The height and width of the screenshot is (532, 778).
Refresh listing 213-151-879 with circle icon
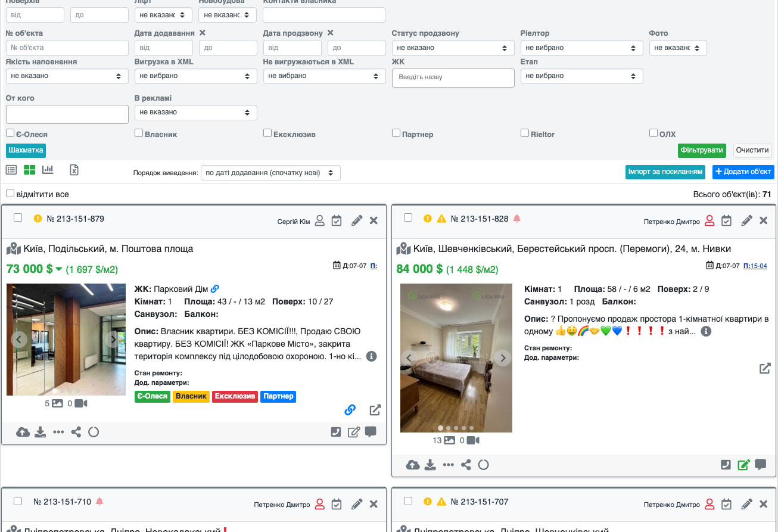(x=94, y=432)
